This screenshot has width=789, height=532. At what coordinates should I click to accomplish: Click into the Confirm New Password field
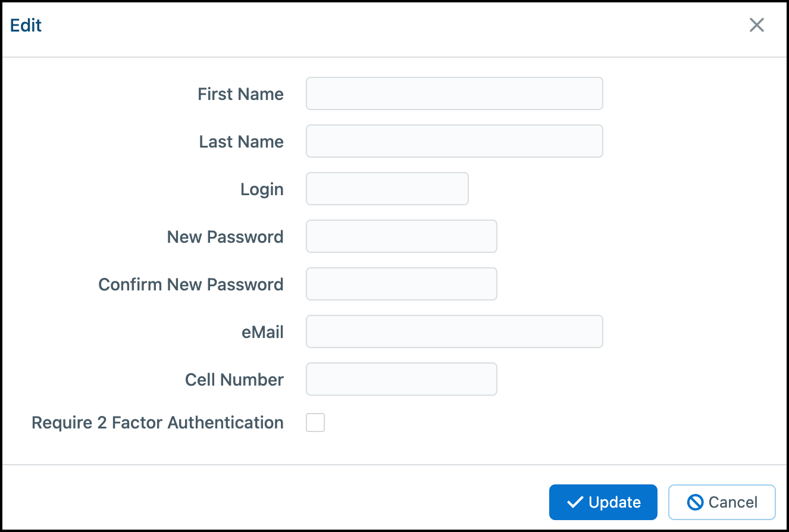(x=402, y=284)
